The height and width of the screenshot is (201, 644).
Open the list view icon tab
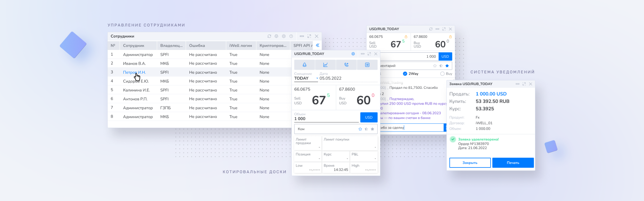(x=367, y=65)
